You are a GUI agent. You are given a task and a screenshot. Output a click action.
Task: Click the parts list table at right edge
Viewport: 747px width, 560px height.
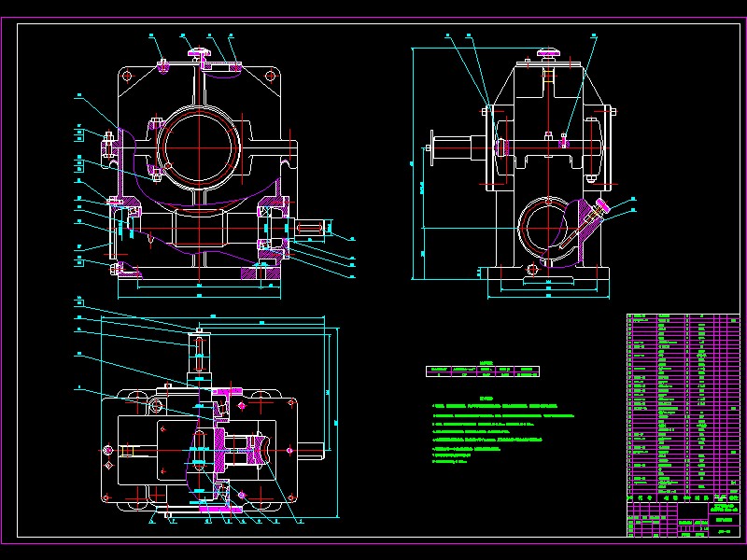pos(684,408)
